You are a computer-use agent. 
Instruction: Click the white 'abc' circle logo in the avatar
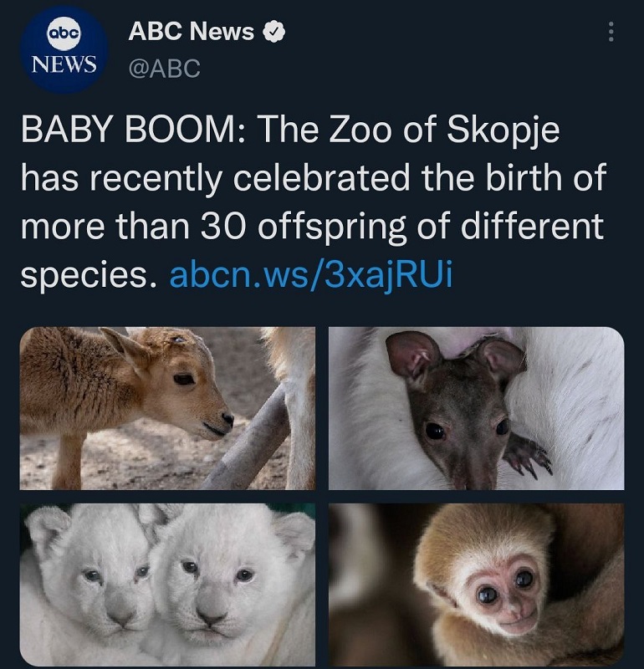click(x=64, y=33)
